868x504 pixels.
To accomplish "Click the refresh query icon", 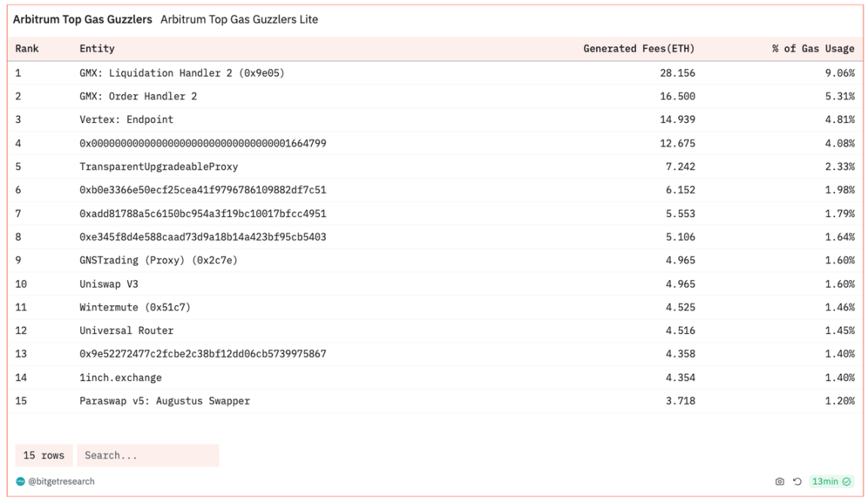I will (797, 481).
